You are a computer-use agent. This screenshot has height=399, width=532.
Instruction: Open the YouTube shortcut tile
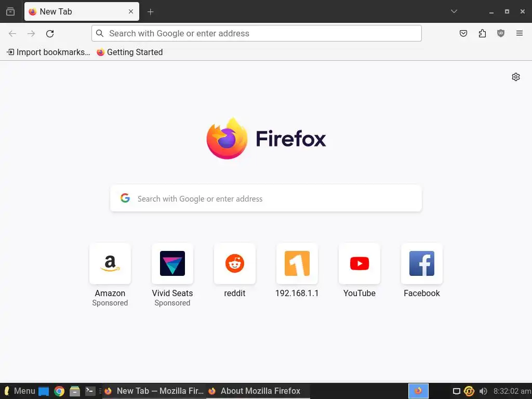(360, 263)
